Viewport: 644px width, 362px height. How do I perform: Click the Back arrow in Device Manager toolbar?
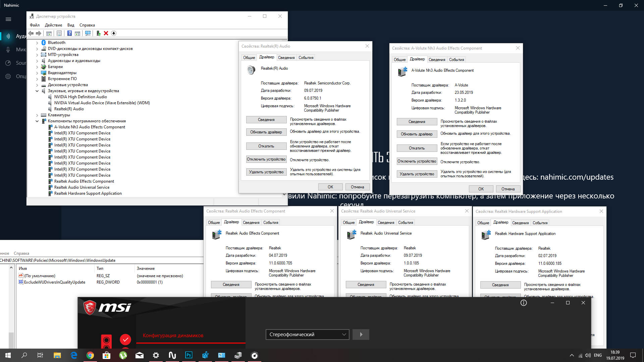coord(31,33)
